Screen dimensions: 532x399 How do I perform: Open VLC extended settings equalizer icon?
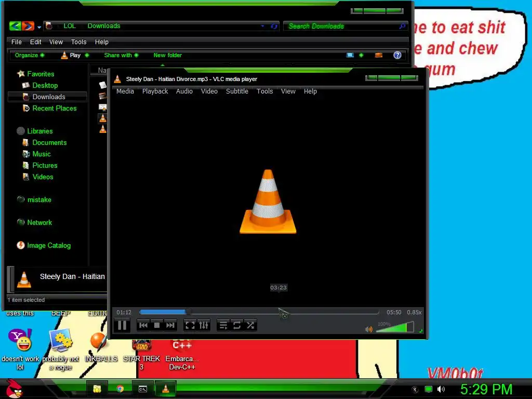pos(204,325)
